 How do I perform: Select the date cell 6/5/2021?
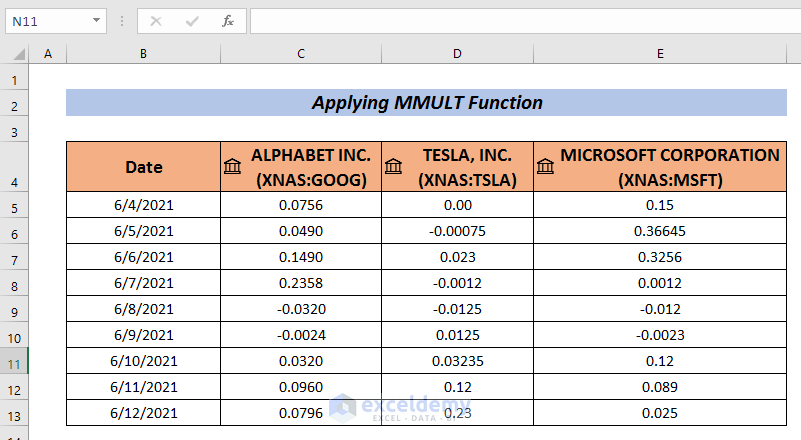[144, 231]
